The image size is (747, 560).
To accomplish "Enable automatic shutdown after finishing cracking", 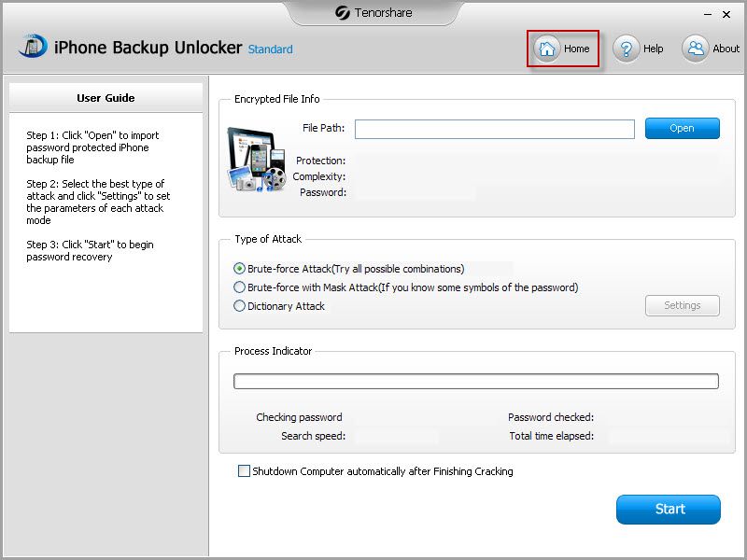I will point(245,472).
